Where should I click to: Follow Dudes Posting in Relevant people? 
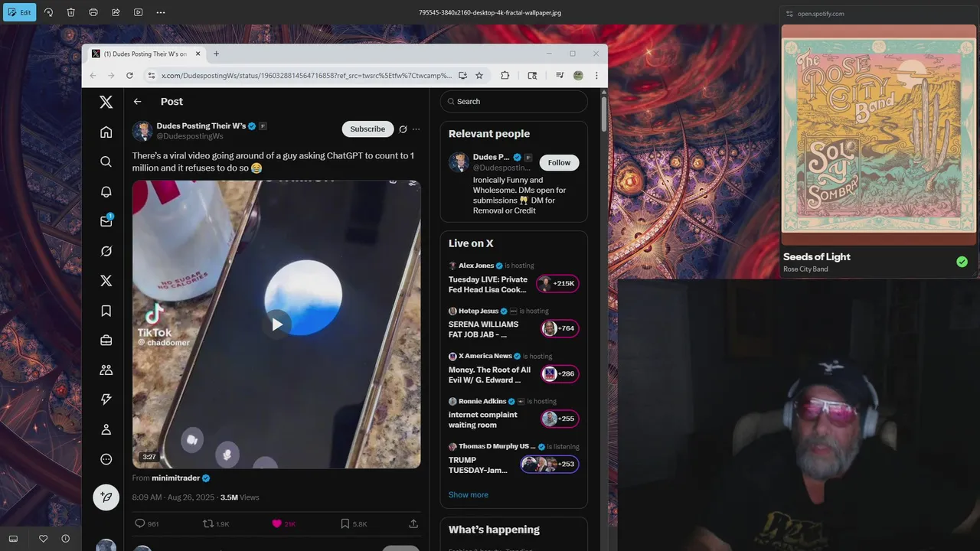point(559,162)
